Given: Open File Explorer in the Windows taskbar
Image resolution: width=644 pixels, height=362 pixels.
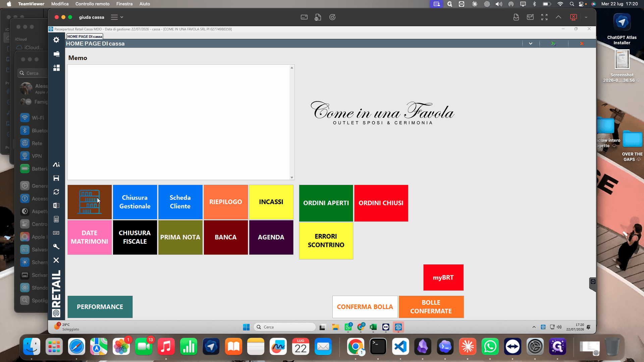Looking at the screenshot, I should click(335, 327).
